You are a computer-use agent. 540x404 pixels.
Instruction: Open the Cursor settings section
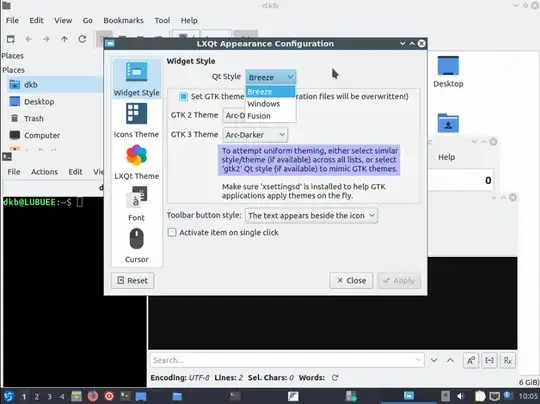click(x=137, y=246)
